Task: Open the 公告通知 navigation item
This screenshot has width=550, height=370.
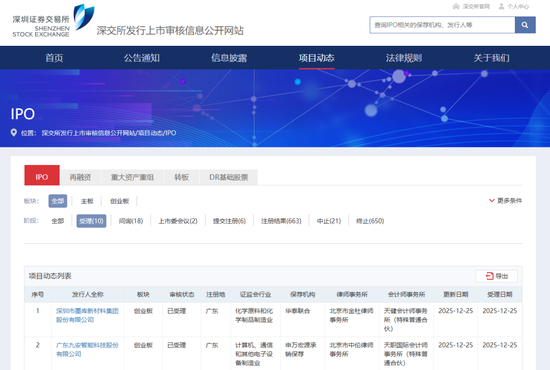Action: tap(141, 58)
